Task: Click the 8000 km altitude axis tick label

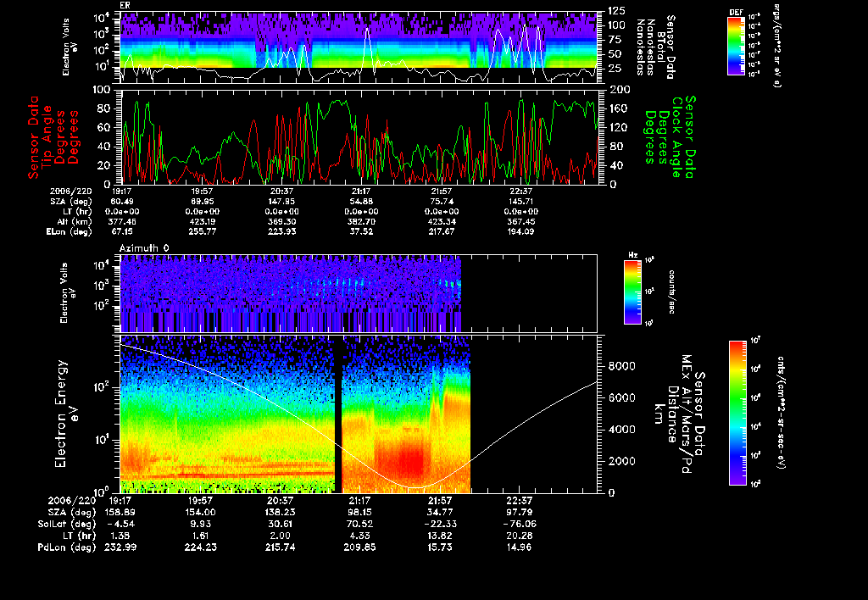Action: click(x=621, y=366)
